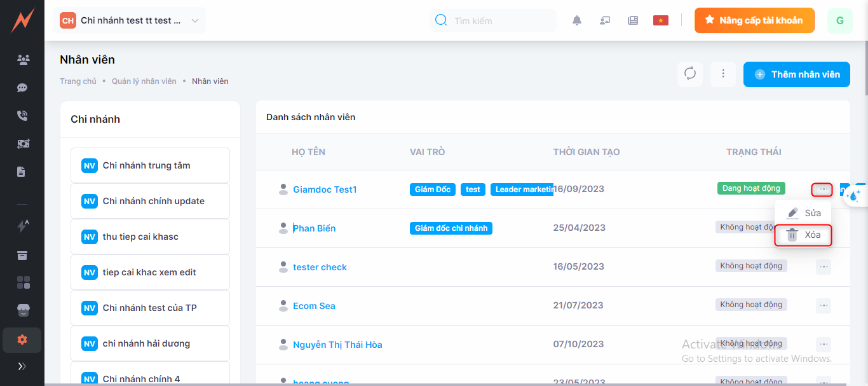Open the chat messages sidebar icon
868x386 pixels.
[23, 88]
